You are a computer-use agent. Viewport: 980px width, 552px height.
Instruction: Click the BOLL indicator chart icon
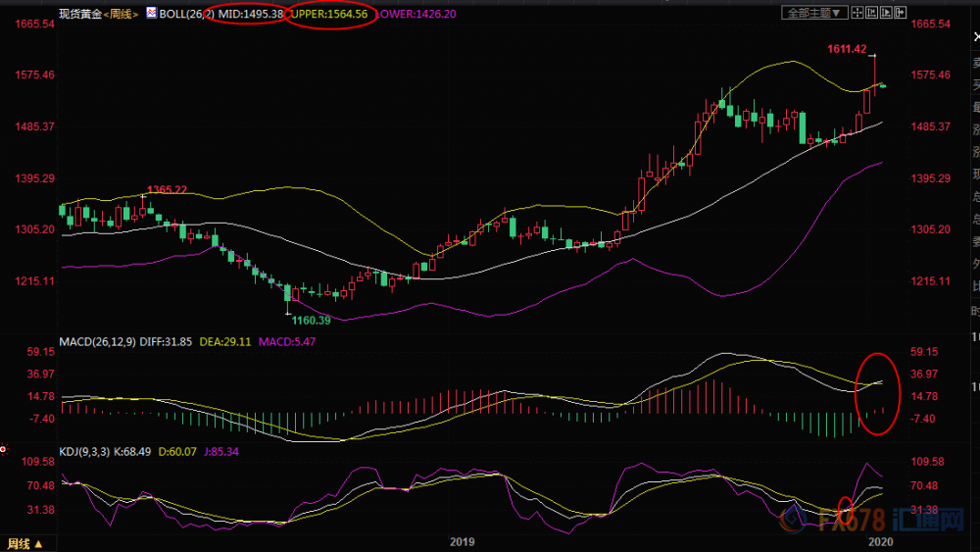(151, 13)
